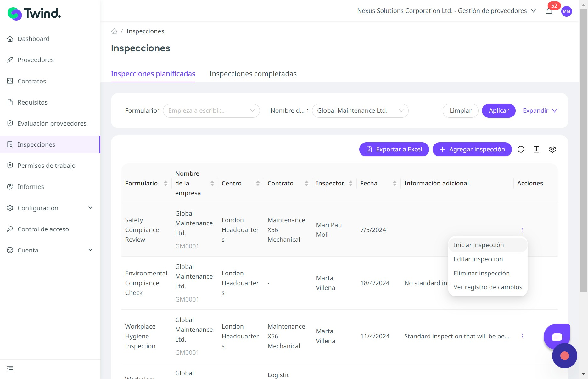Open the Contratos section
The image size is (588, 379).
click(x=32, y=81)
